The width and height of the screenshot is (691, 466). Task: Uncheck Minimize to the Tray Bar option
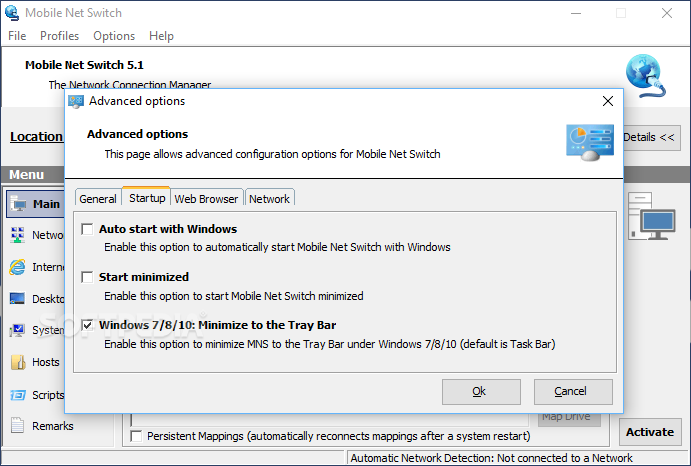pos(87,325)
